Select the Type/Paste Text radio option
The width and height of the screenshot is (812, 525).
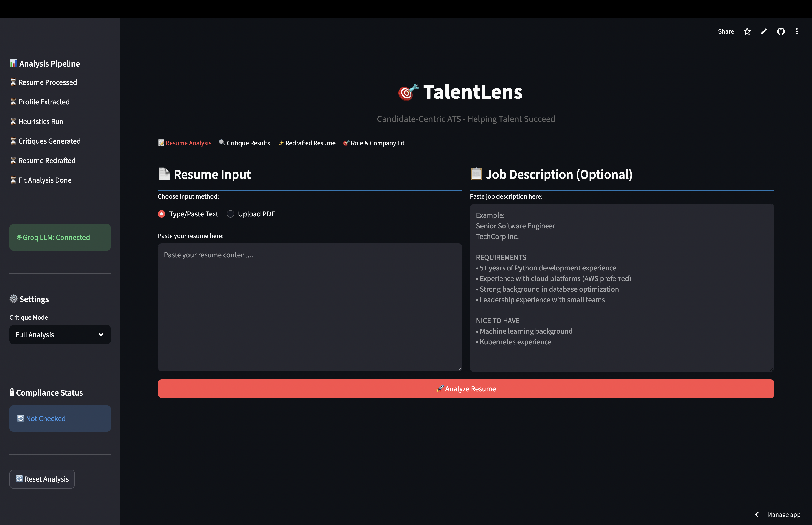pyautogui.click(x=162, y=214)
